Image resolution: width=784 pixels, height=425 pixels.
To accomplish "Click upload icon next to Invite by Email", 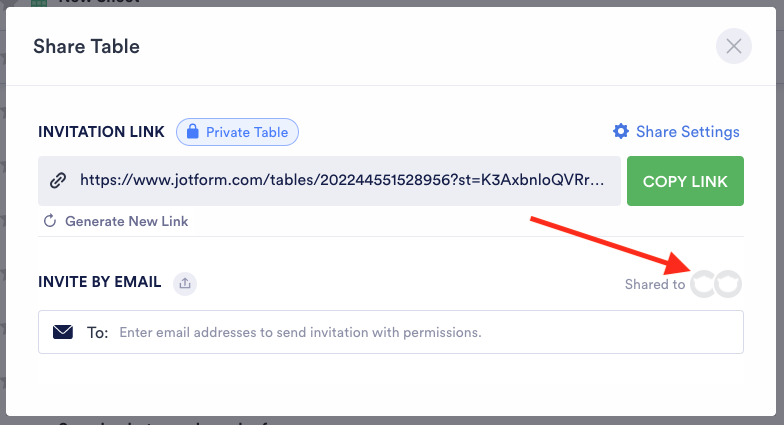I will point(184,283).
